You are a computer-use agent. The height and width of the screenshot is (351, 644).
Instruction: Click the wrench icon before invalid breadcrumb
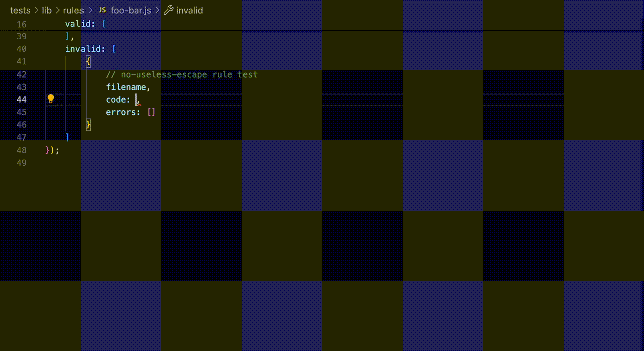pos(169,10)
